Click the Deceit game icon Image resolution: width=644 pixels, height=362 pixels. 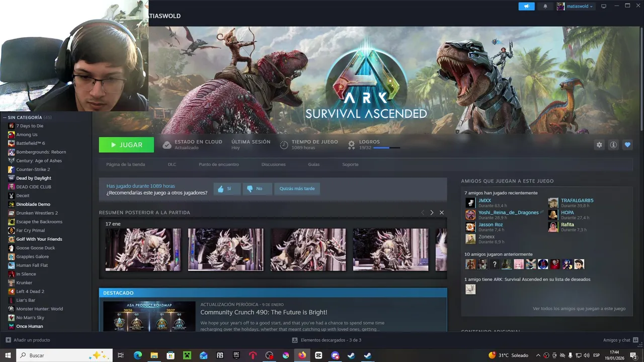pyautogui.click(x=11, y=196)
